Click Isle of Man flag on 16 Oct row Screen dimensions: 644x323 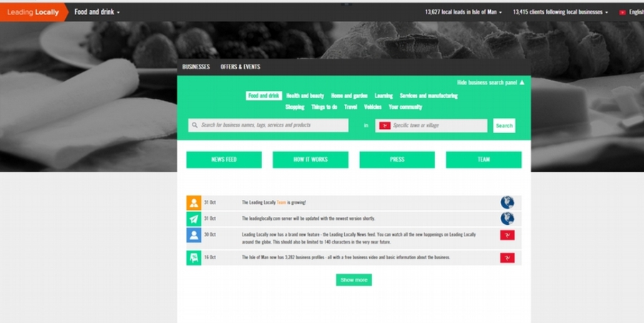coord(507,258)
